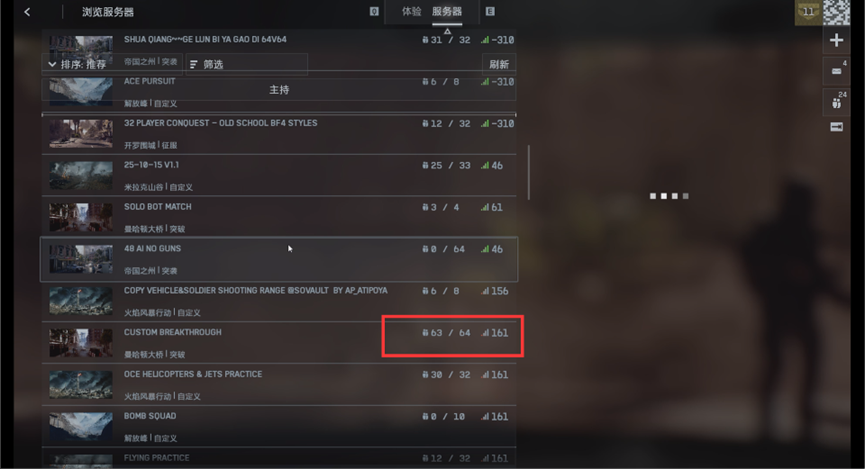Open the rank 11 player badge
Viewport: 865px width, 469px height.
click(808, 12)
